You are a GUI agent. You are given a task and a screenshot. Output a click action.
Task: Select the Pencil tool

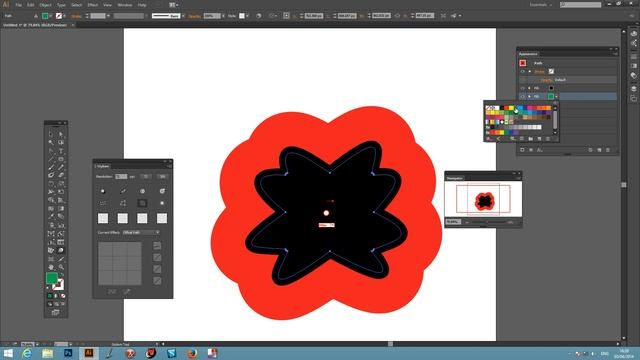coord(61,167)
